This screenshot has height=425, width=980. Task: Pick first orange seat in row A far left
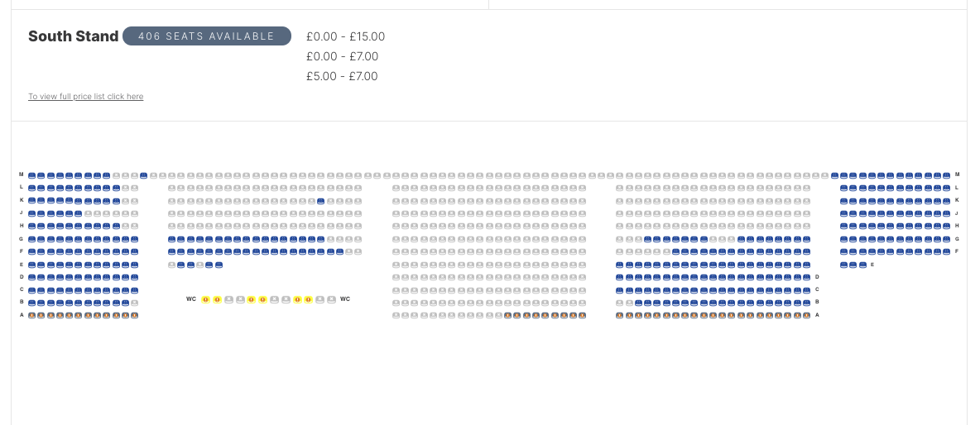pyautogui.click(x=32, y=315)
